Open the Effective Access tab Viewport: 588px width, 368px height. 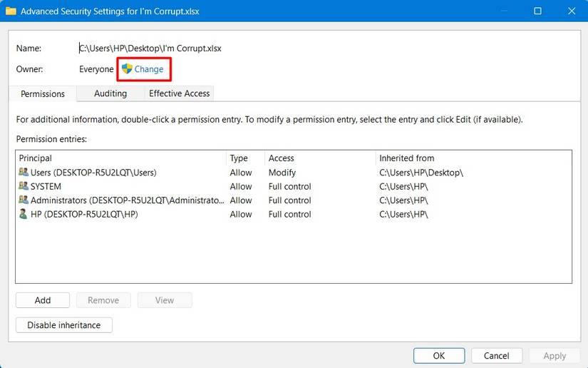[x=179, y=93]
